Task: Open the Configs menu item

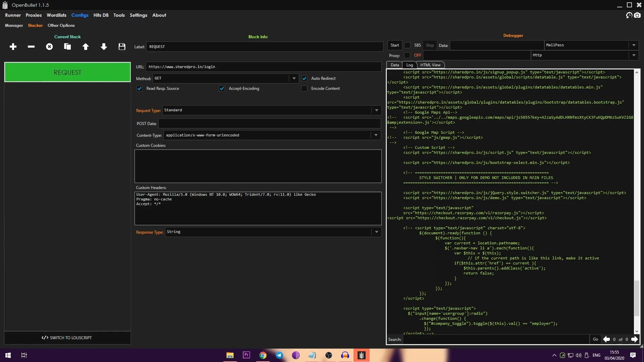Action: click(79, 15)
